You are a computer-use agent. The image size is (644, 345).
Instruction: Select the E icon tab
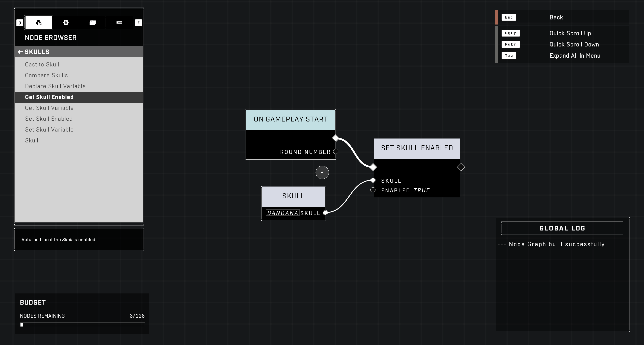(x=138, y=22)
